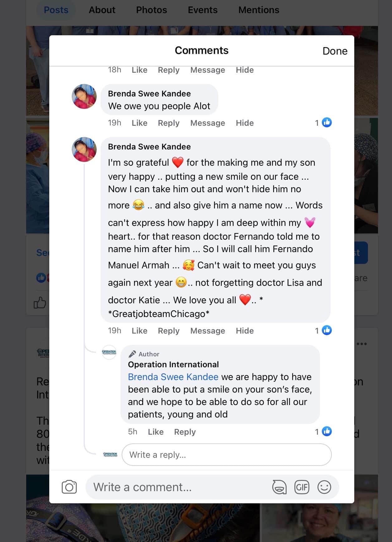Open the Mentions tab

pos(259,10)
